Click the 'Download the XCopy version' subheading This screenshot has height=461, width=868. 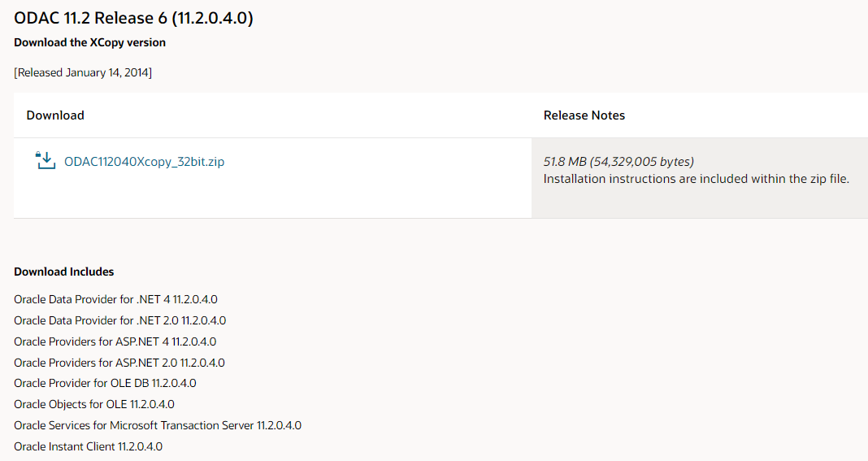click(x=89, y=42)
